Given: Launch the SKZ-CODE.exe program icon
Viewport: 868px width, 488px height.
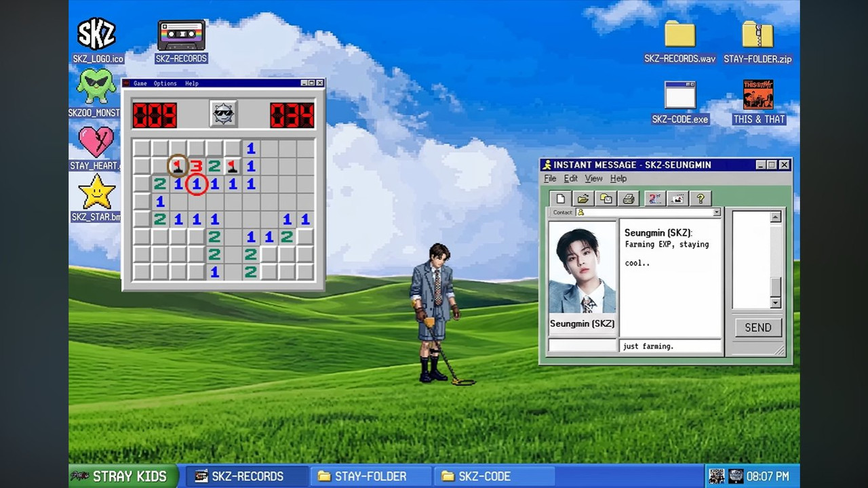Looking at the screenshot, I should [679, 96].
